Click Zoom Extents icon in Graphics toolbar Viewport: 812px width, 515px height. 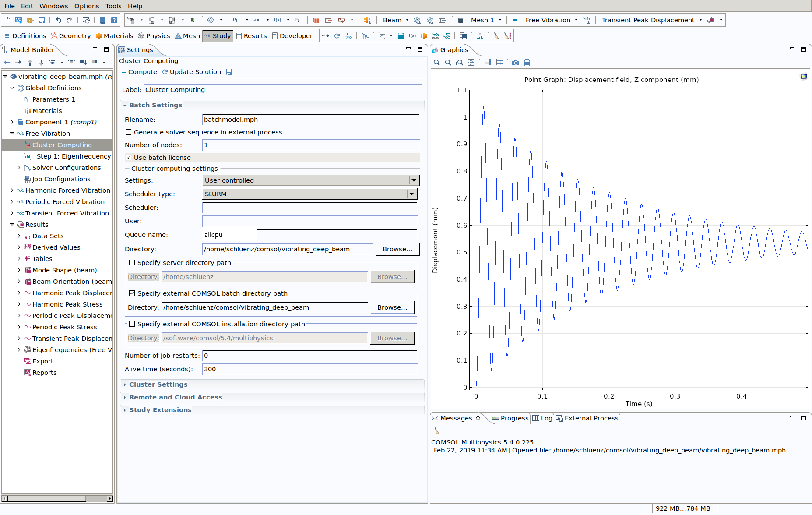point(471,63)
